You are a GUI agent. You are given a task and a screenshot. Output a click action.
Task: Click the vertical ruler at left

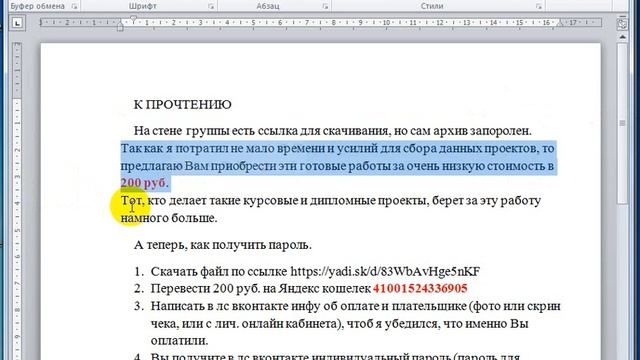[17, 200]
